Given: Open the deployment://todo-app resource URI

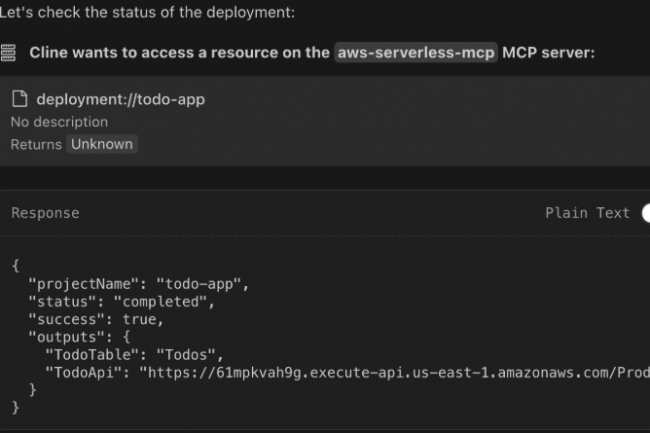Looking at the screenshot, I should (x=120, y=99).
